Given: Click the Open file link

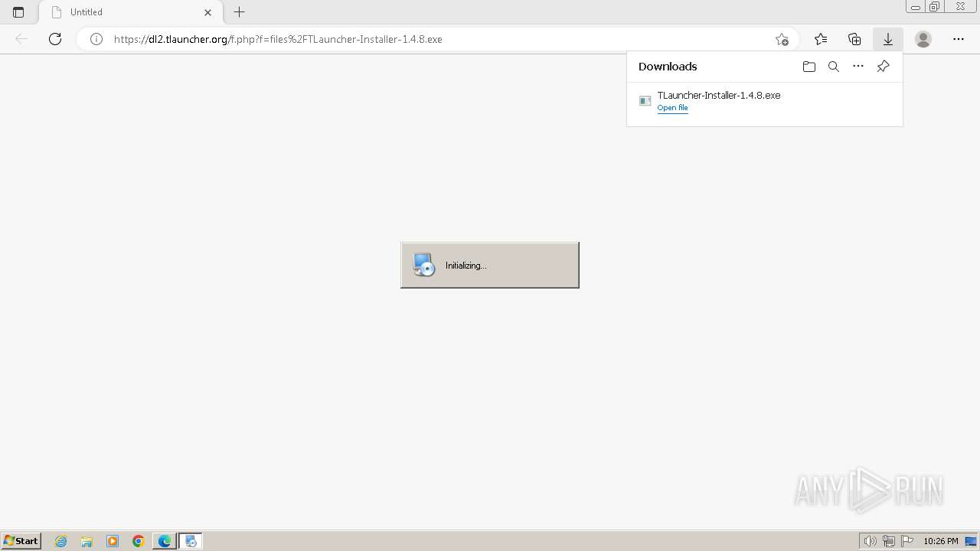Looking at the screenshot, I should 672,108.
